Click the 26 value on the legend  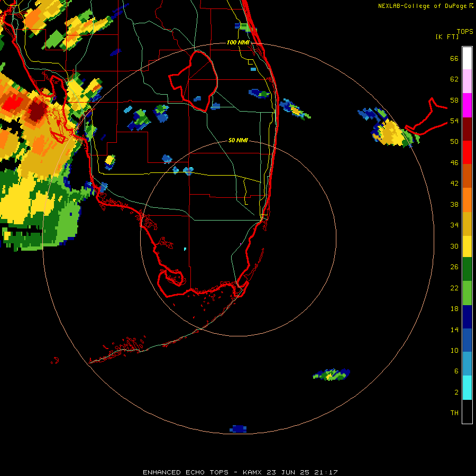coord(454,267)
